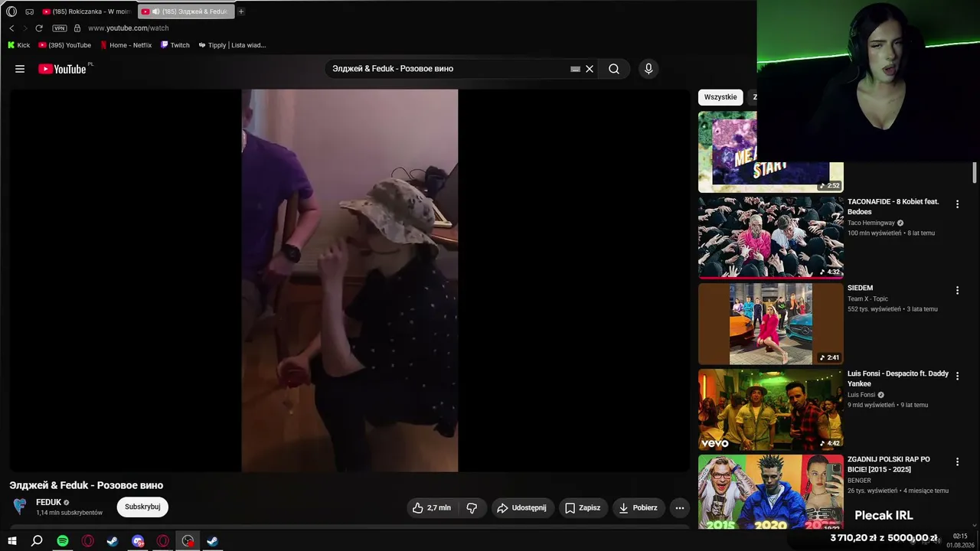Open the on-screen keyboard in search box
Viewport: 980px width, 551px height.
(575, 69)
